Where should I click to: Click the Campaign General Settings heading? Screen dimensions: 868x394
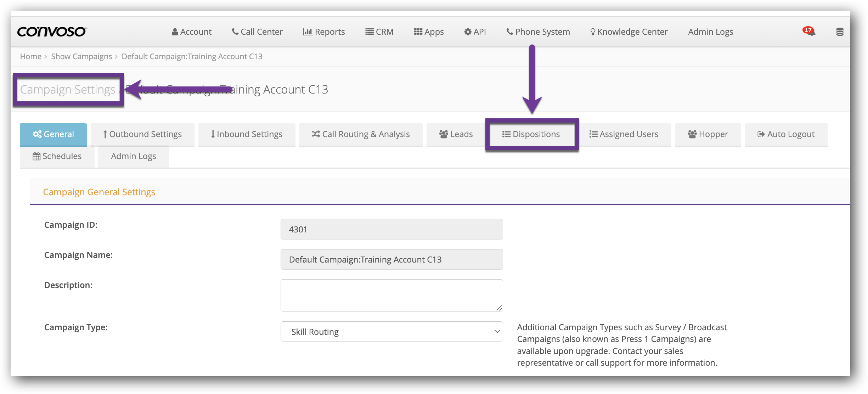point(99,192)
